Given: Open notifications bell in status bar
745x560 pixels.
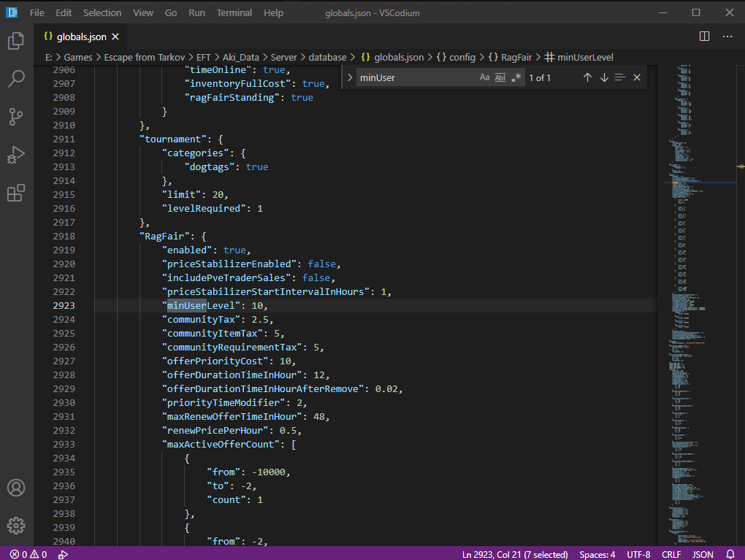Looking at the screenshot, I should [x=730, y=554].
